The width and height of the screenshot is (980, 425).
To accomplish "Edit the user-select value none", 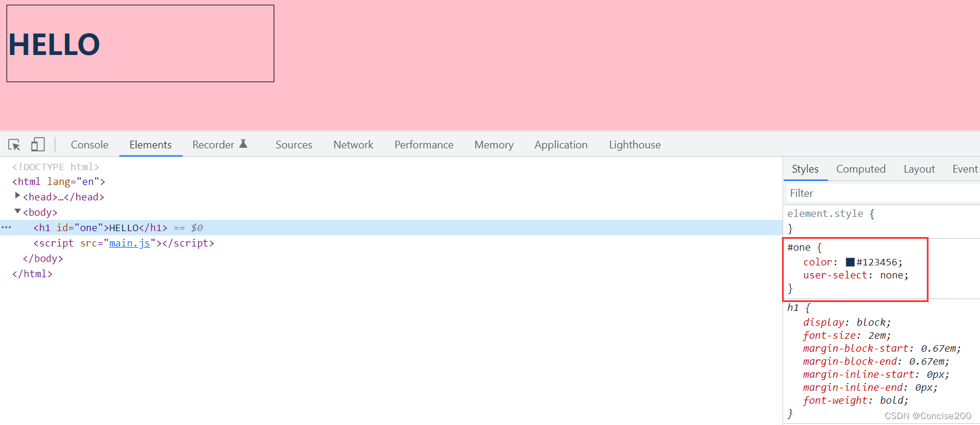I will 891,275.
